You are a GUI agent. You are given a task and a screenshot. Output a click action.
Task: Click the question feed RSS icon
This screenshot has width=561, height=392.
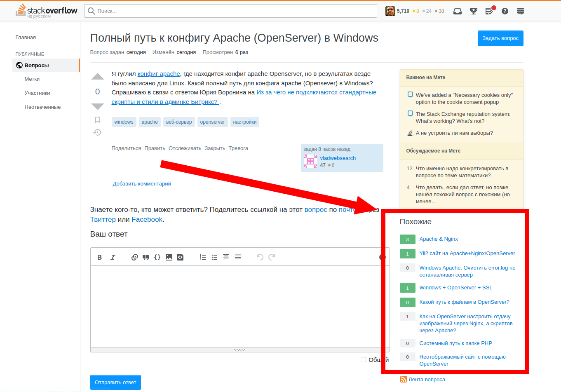(x=404, y=379)
